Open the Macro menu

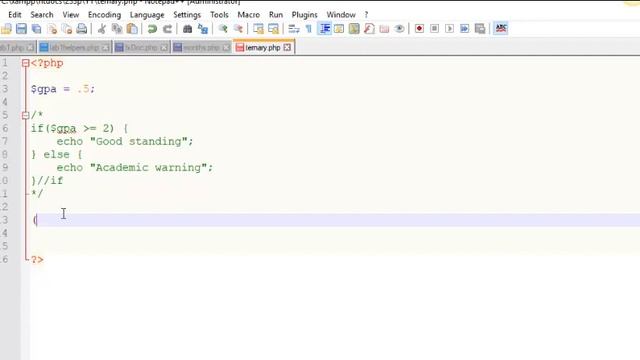(249, 15)
